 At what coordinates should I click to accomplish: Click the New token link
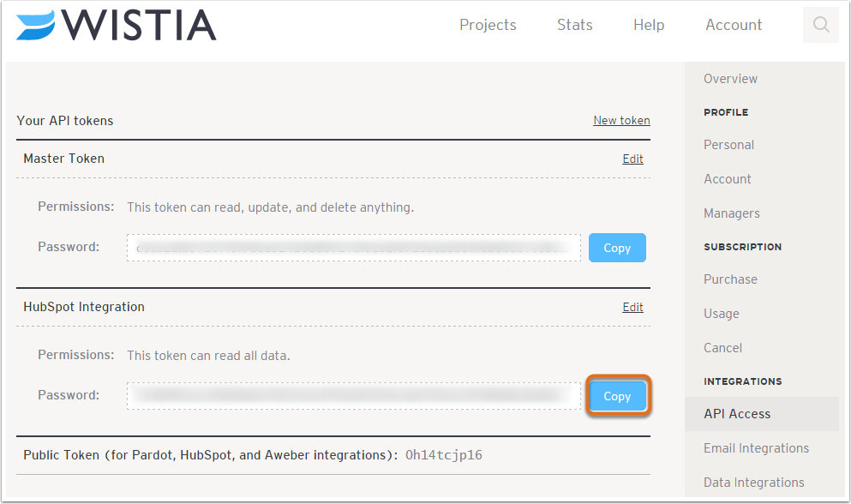click(x=621, y=121)
